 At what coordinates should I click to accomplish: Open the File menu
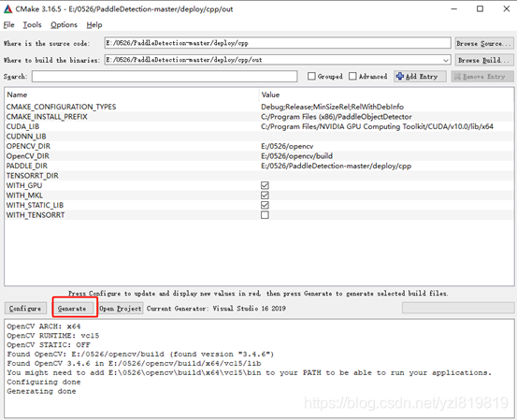pyautogui.click(x=9, y=24)
